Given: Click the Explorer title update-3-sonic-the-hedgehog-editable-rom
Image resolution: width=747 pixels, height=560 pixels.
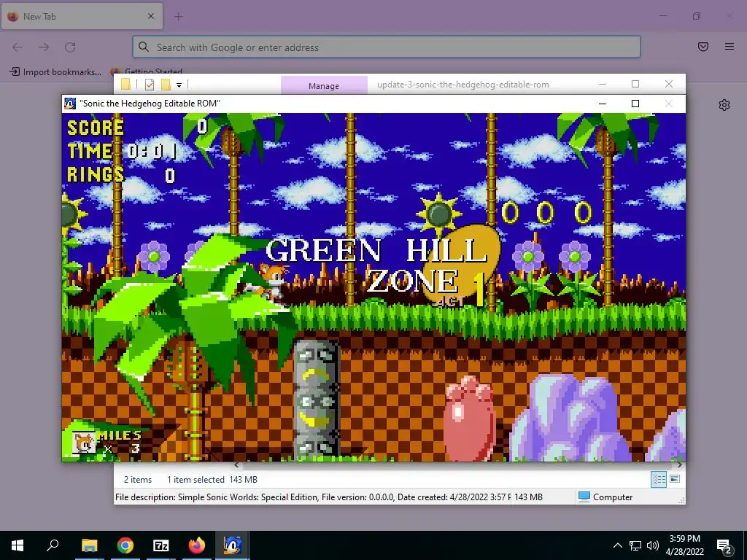Looking at the screenshot, I should [x=463, y=85].
